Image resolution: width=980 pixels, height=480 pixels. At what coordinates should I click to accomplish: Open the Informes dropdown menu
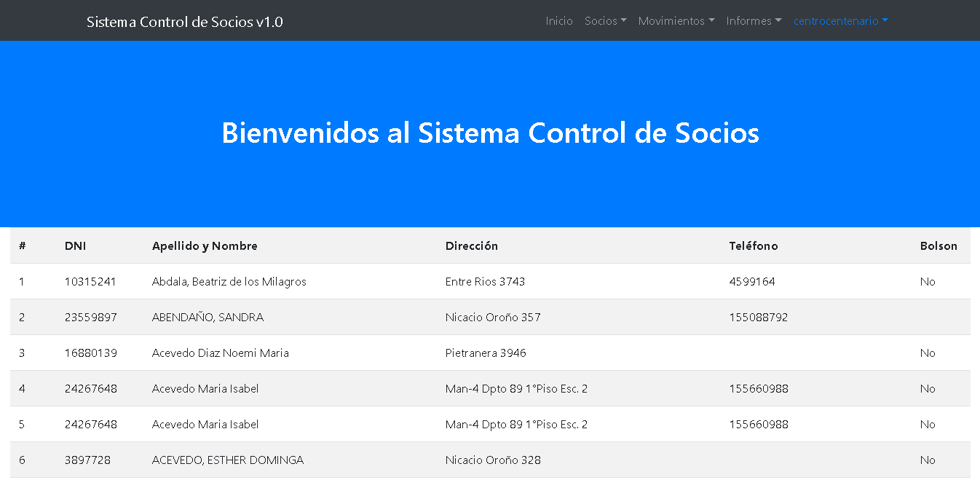click(754, 21)
